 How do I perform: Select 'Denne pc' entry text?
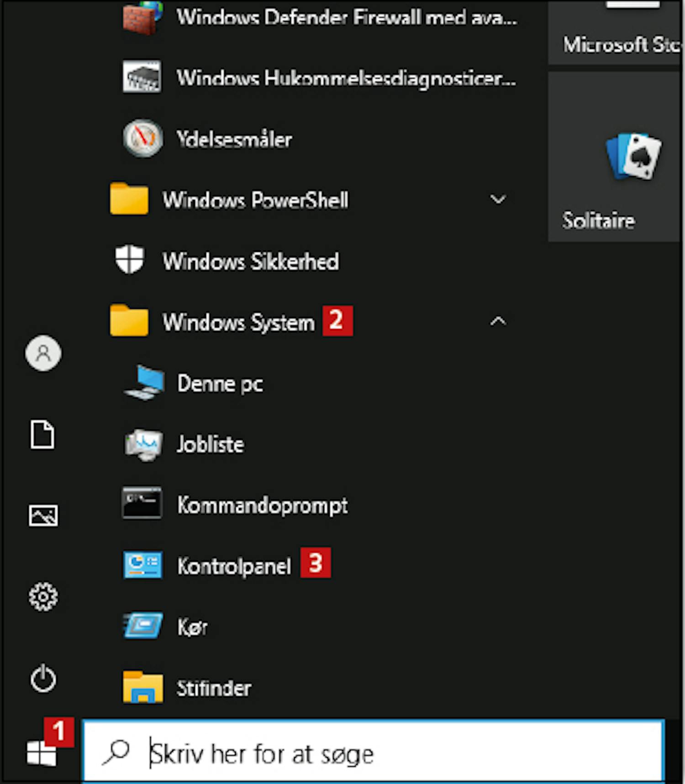pyautogui.click(x=220, y=384)
